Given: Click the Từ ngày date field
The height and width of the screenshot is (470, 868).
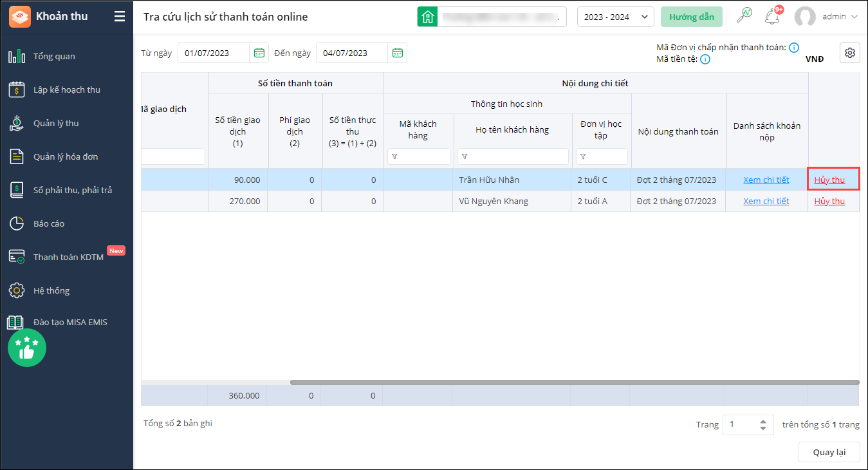Looking at the screenshot, I should click(214, 53).
